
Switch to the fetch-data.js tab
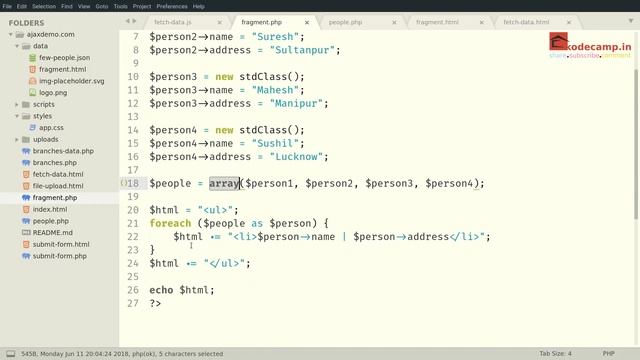coord(173,22)
